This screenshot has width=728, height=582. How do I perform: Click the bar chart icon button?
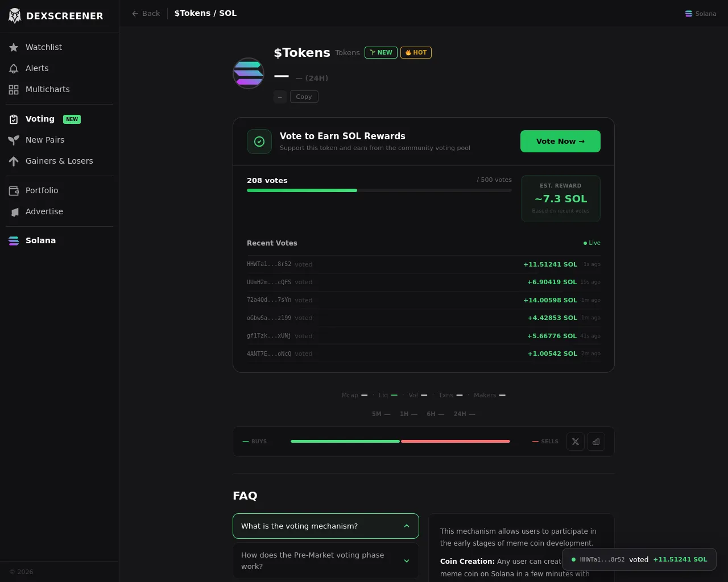596,442
